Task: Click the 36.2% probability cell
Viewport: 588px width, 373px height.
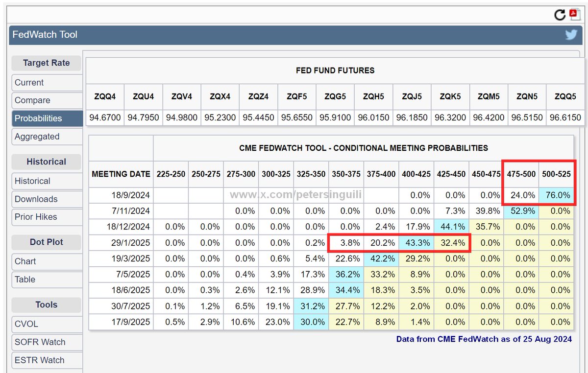Action: click(x=346, y=275)
